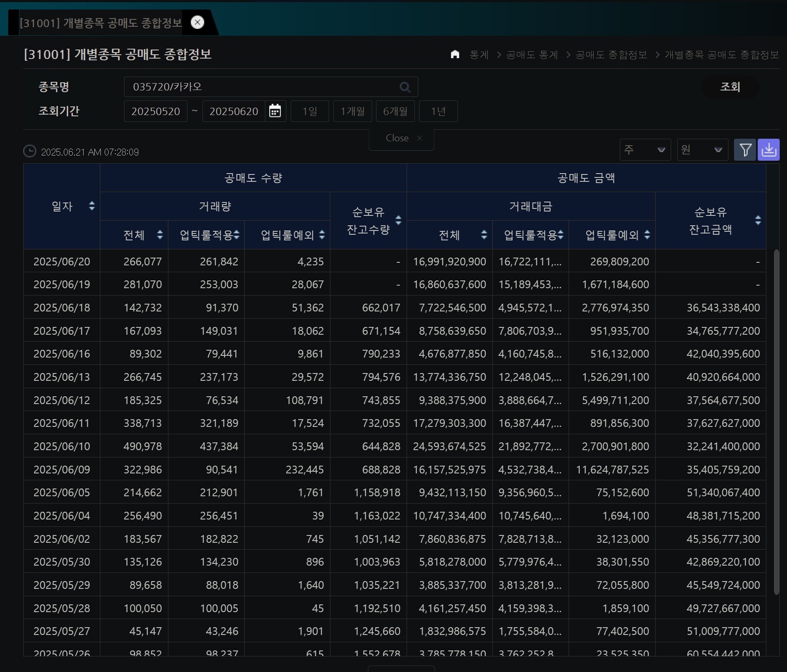Click the download data icon
Image resolution: width=787 pixels, height=672 pixels.
coord(769,150)
